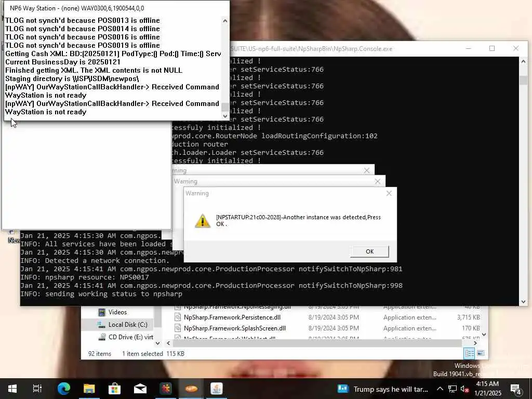Click size cell '3,715 KB' in Explorer

[x=468, y=317]
